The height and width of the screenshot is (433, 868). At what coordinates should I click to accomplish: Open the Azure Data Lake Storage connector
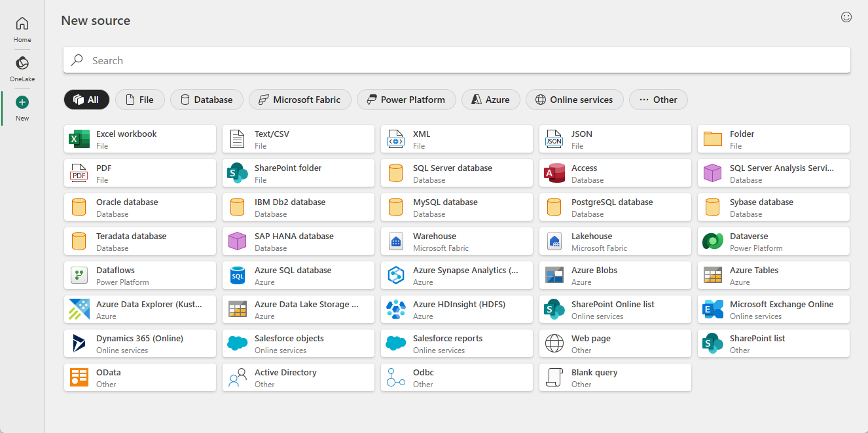298,309
